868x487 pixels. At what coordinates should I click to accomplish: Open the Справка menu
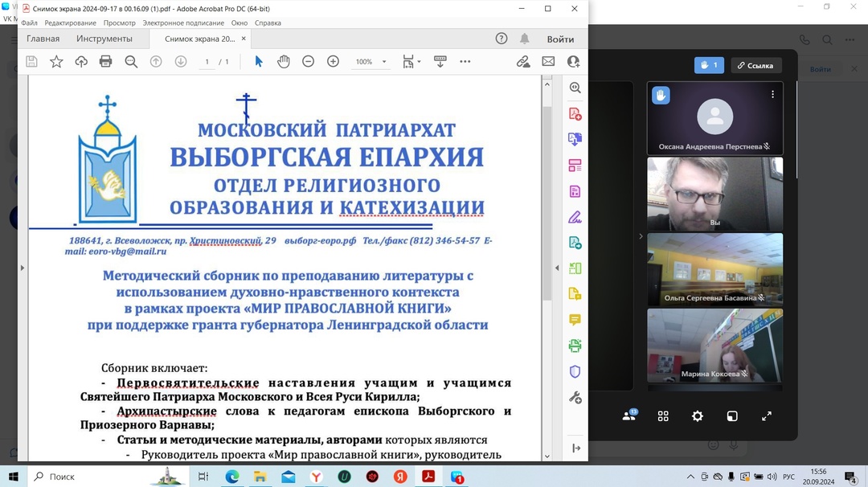point(268,23)
